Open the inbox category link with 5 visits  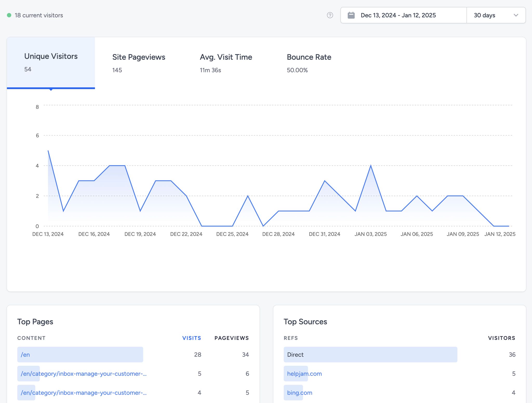tap(84, 374)
